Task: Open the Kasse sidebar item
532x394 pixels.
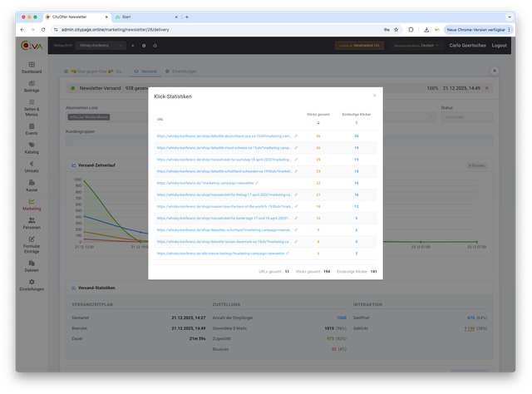Action: (x=32, y=187)
